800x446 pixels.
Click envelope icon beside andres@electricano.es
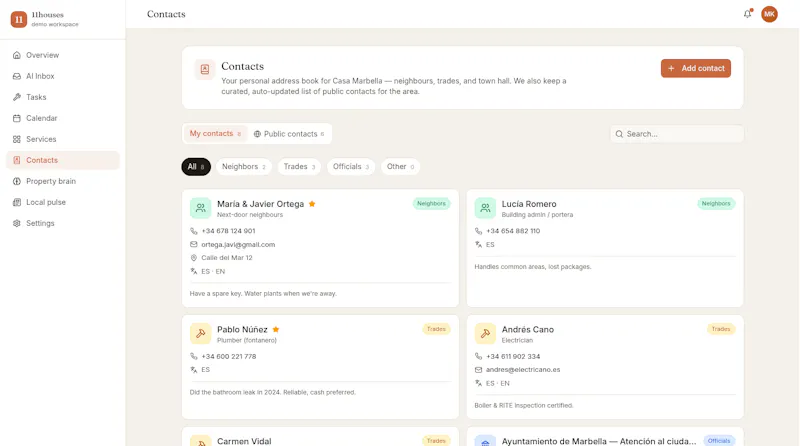(x=479, y=370)
